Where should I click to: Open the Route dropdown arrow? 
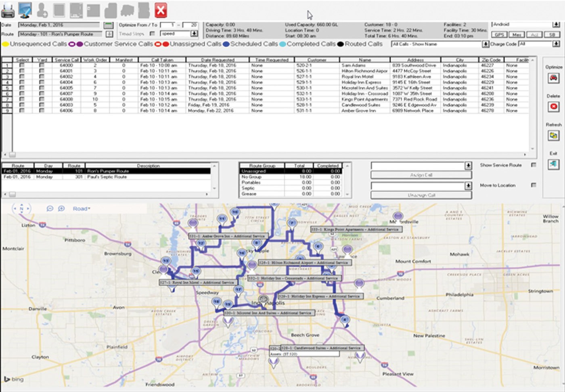(x=109, y=34)
